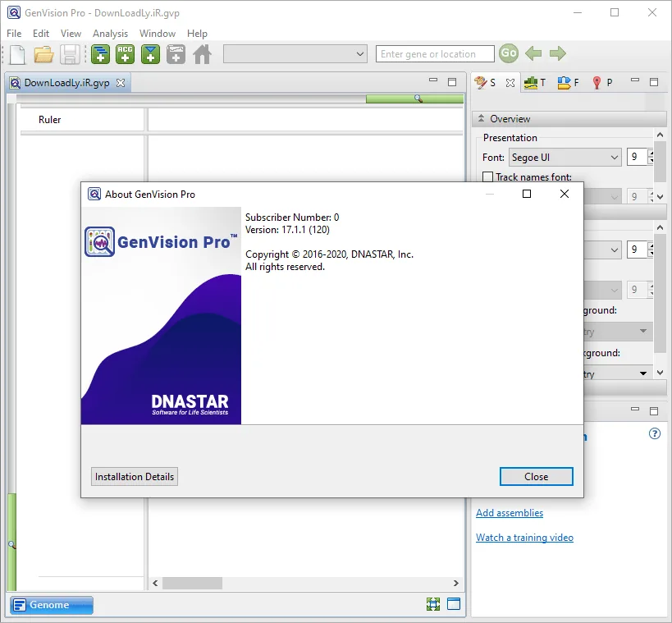This screenshot has width=672, height=623.
Task: Open the Edit menu
Action: click(41, 34)
